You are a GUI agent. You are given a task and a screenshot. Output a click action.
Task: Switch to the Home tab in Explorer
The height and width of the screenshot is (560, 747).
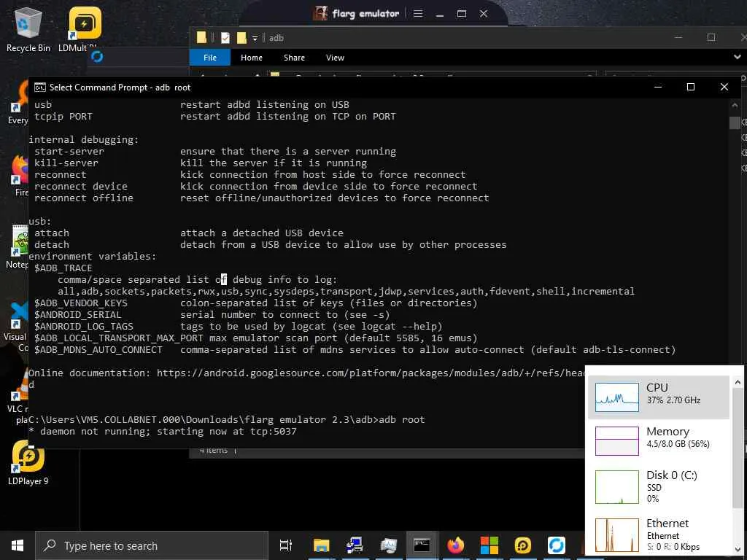pos(252,58)
